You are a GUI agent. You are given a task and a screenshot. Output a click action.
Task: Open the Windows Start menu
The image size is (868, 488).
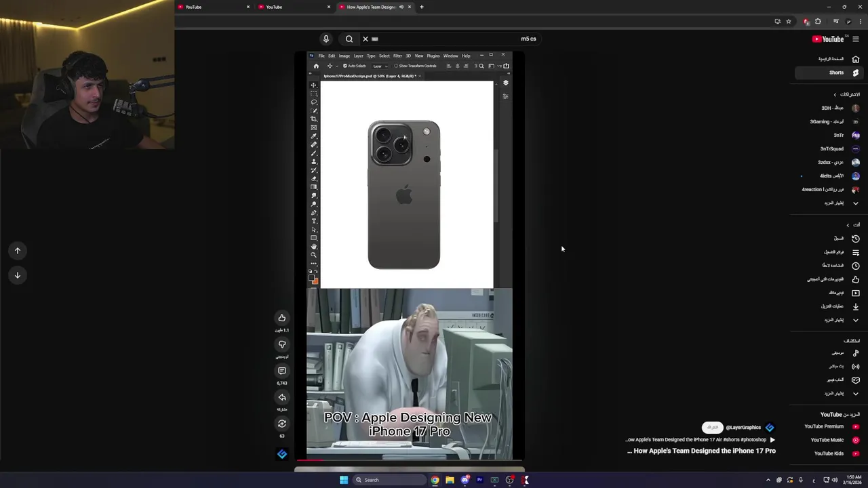pos(344,480)
